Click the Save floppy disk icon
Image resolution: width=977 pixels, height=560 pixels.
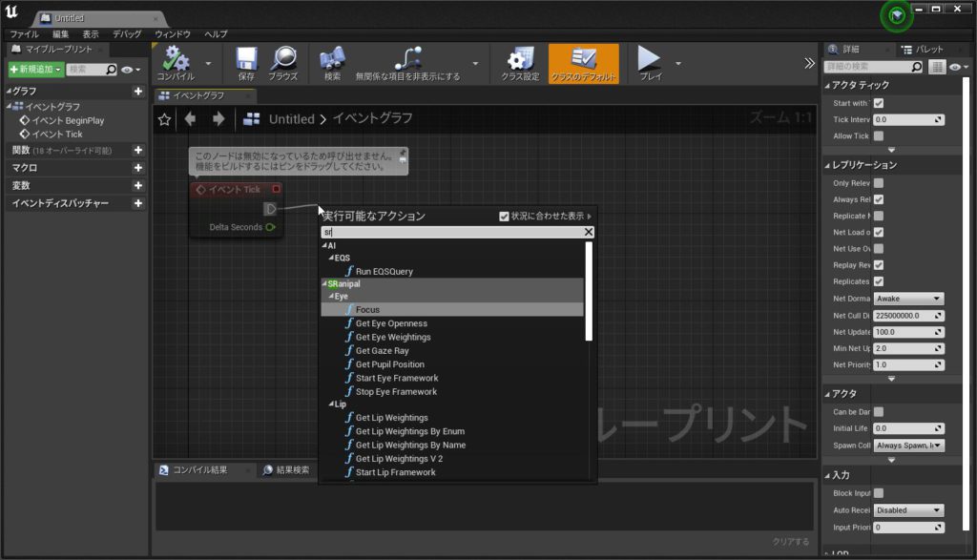246,58
